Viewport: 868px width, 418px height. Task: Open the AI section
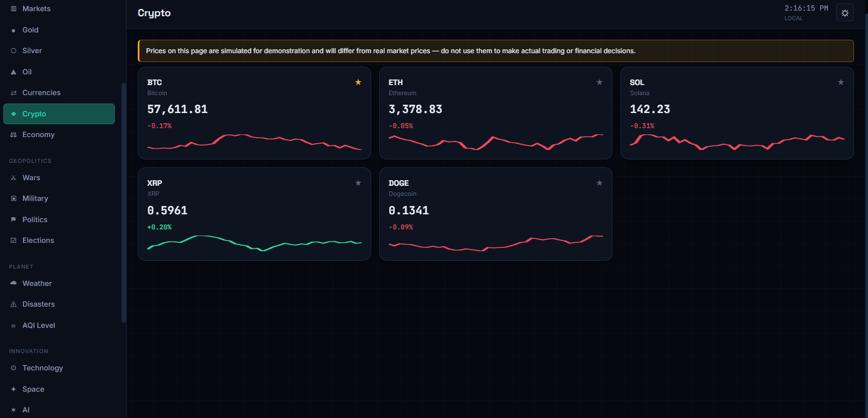pyautogui.click(x=59, y=410)
